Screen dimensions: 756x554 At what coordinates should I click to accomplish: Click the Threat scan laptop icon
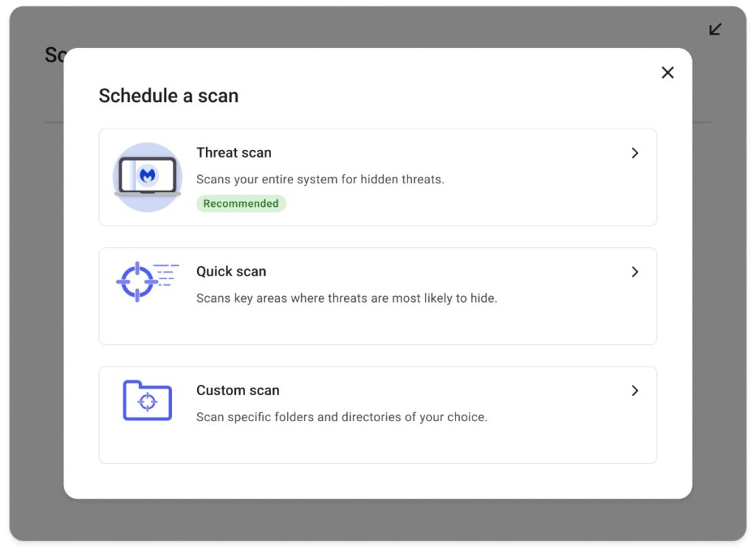(147, 177)
